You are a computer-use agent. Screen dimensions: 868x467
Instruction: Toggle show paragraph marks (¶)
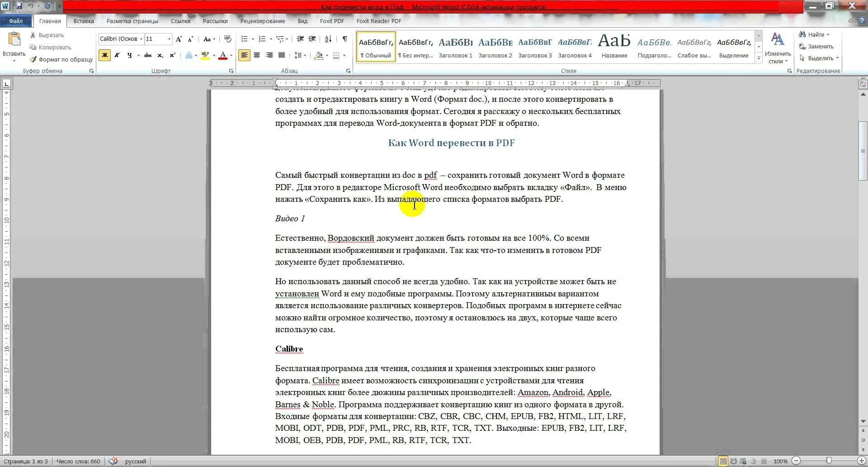pyautogui.click(x=344, y=39)
